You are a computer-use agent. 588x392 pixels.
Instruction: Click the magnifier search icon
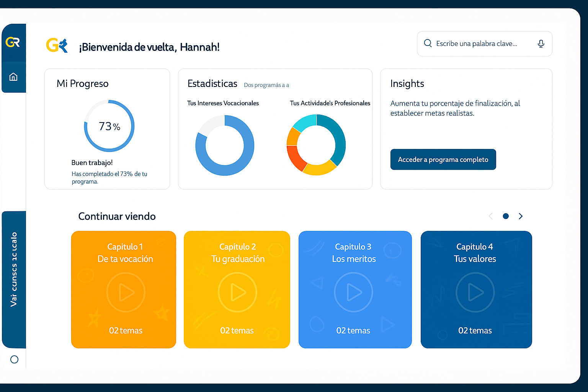428,43
